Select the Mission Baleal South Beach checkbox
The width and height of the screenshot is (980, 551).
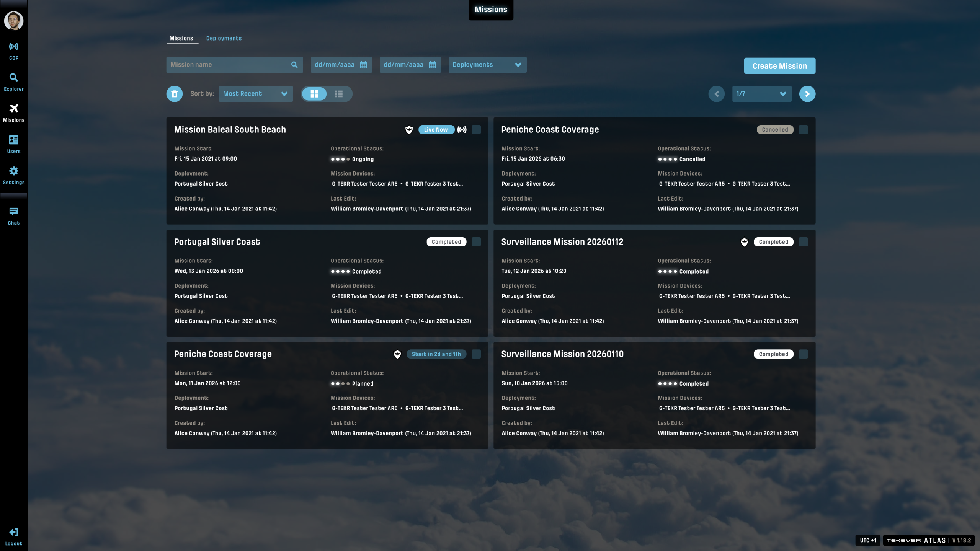476,130
